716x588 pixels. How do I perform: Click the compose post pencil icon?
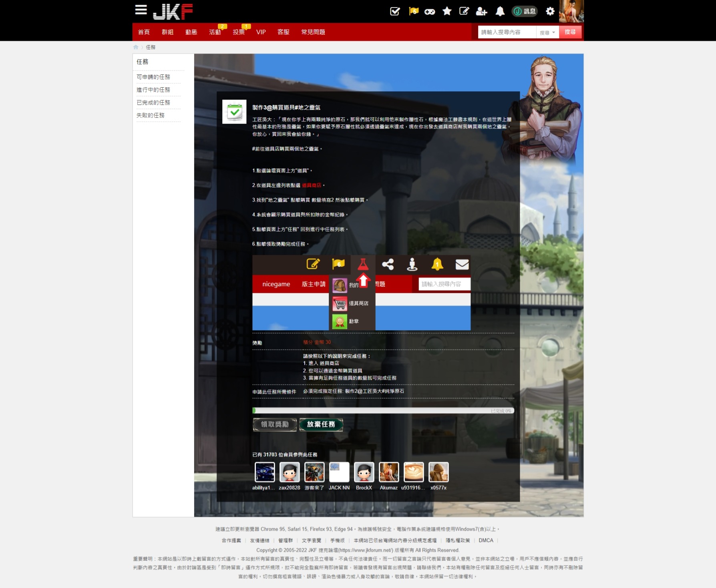pos(464,11)
